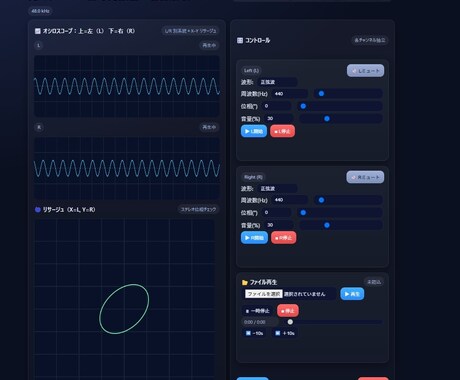Click the small L badge above the upper waveform

click(39, 45)
